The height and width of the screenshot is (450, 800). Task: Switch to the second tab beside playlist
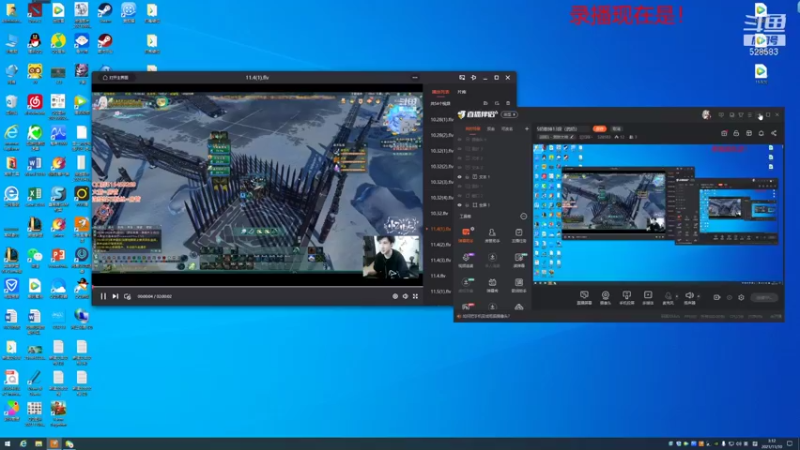[x=462, y=92]
